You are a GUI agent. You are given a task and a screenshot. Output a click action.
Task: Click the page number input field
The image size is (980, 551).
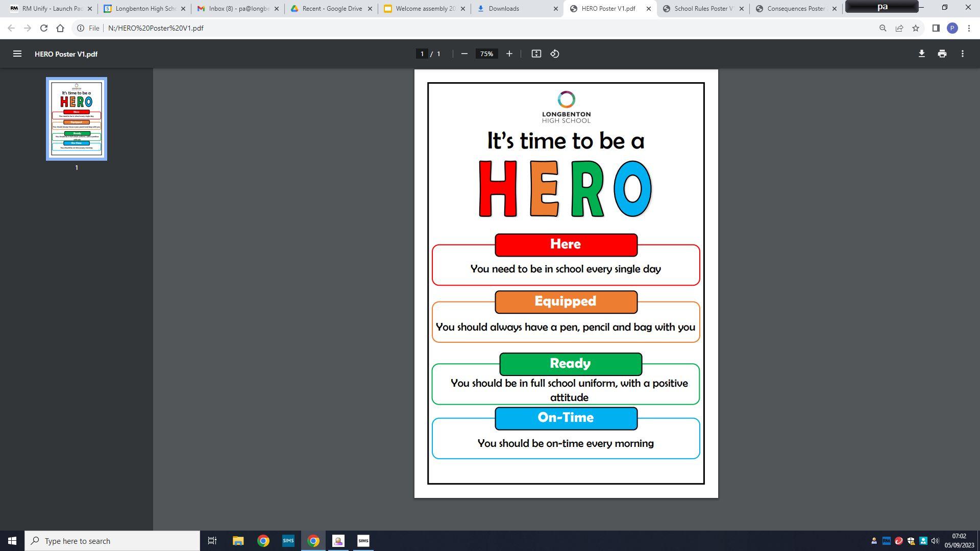(422, 54)
